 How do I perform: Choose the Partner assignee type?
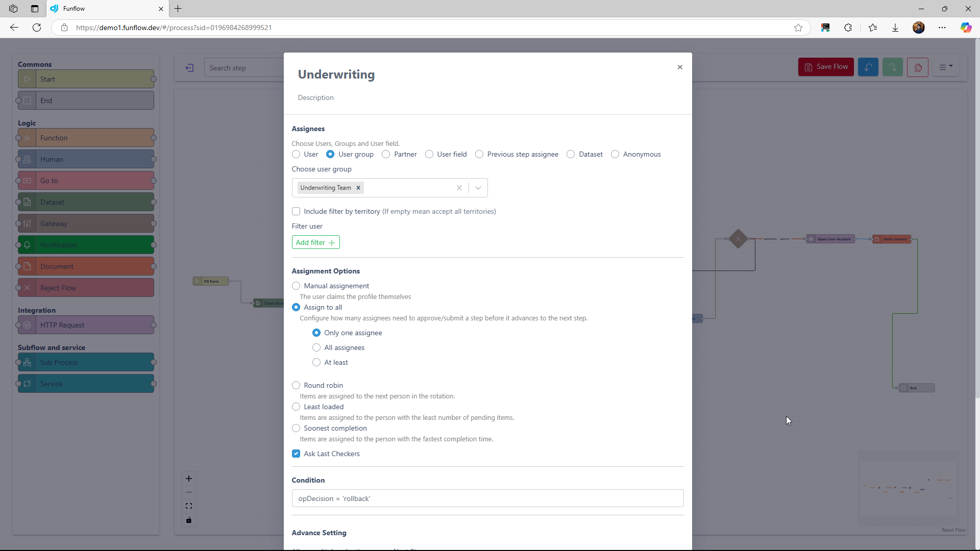(386, 154)
